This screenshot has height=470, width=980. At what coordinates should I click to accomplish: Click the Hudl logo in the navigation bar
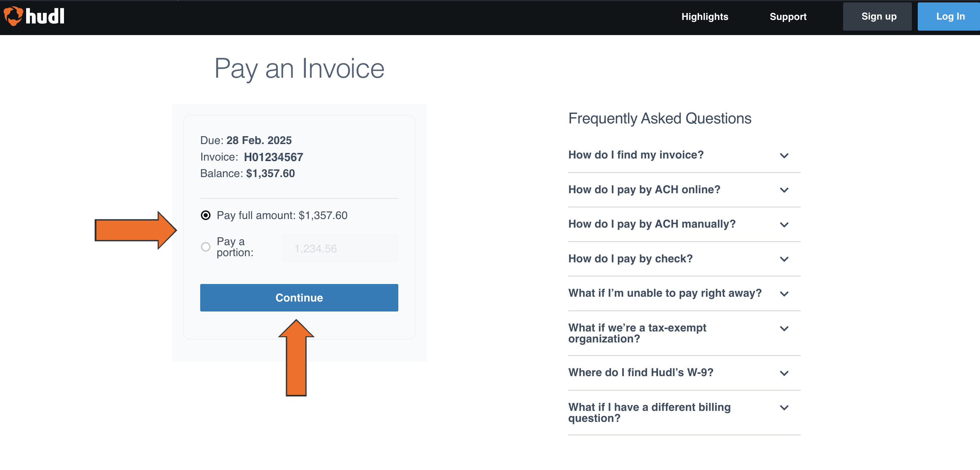(x=33, y=17)
